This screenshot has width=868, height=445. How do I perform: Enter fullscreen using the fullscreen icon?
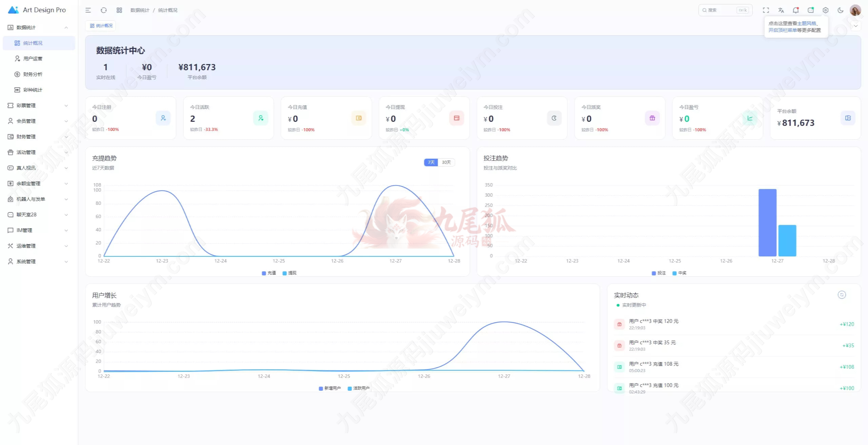766,10
